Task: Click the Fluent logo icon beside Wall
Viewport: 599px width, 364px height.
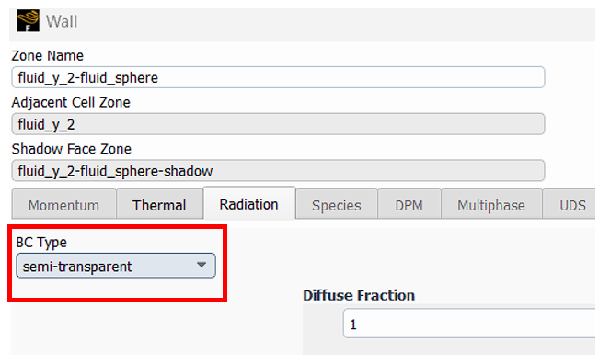Action: coord(28,20)
